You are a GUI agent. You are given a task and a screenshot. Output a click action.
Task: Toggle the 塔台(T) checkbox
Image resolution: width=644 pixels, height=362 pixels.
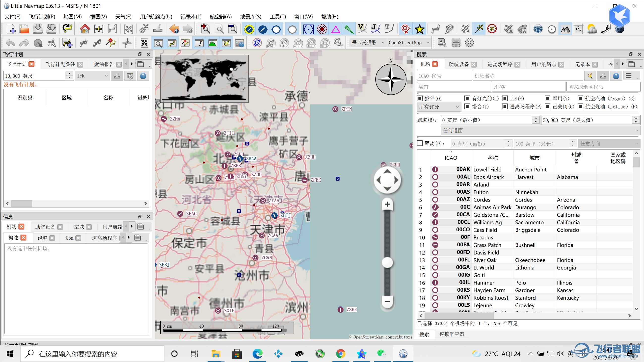(467, 106)
